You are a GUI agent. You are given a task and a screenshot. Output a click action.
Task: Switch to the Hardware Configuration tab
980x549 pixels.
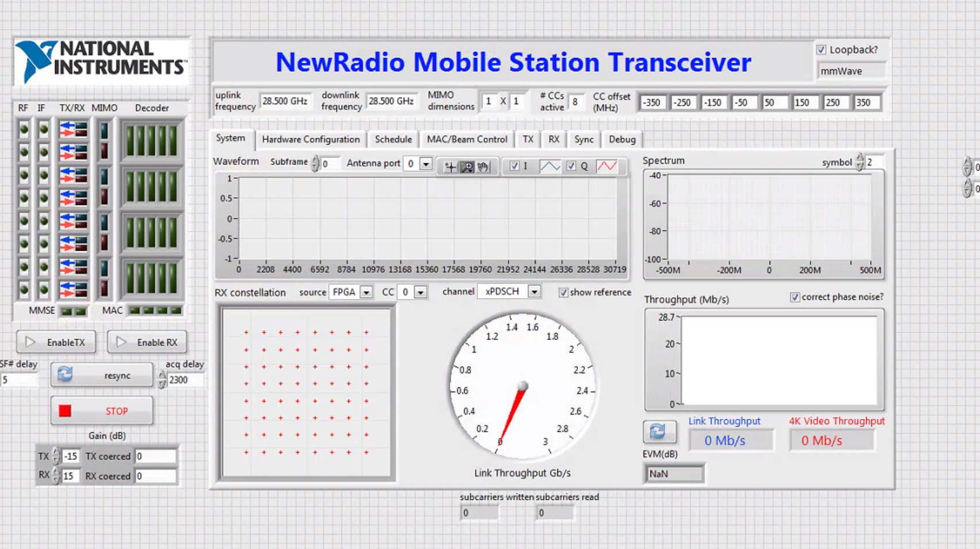point(311,140)
